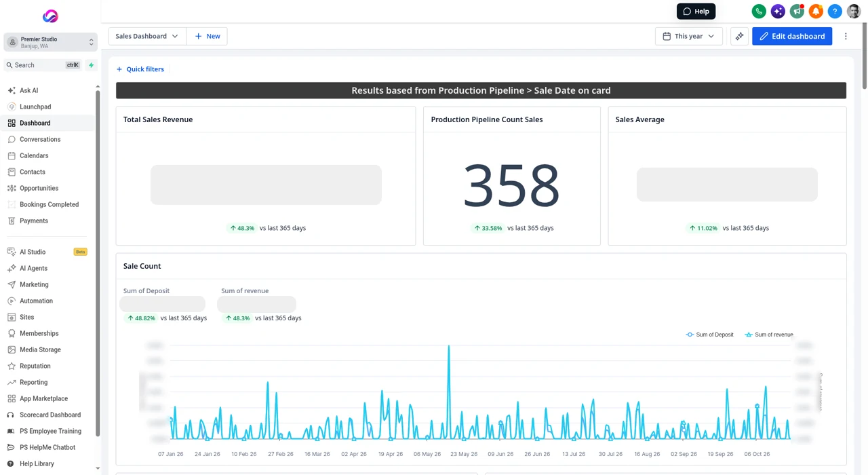Expand the Premier Studio account switcher
Screen dimensions: 868x475
coord(50,42)
